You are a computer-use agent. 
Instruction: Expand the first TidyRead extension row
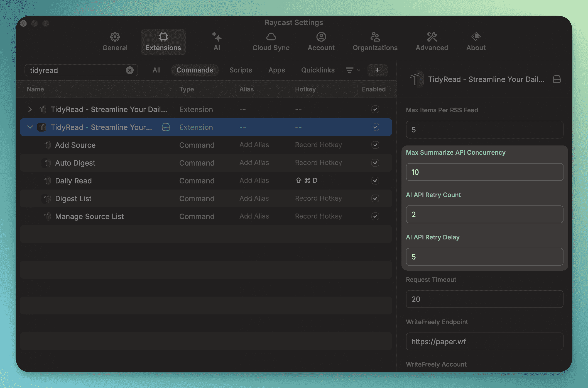(30, 109)
